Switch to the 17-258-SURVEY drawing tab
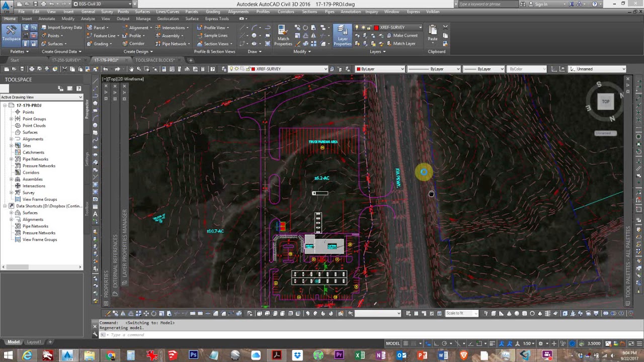 point(66,60)
